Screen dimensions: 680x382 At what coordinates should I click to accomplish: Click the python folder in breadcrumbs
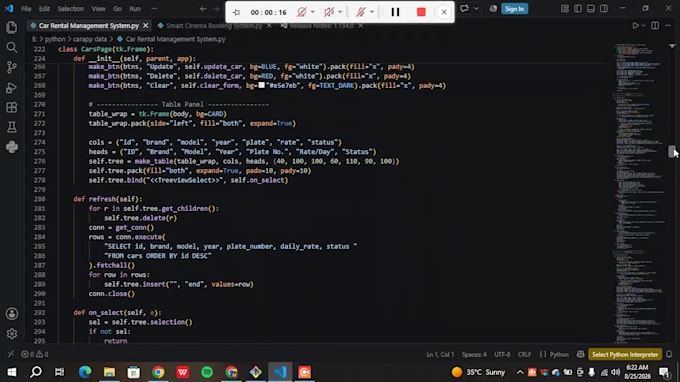(55, 39)
